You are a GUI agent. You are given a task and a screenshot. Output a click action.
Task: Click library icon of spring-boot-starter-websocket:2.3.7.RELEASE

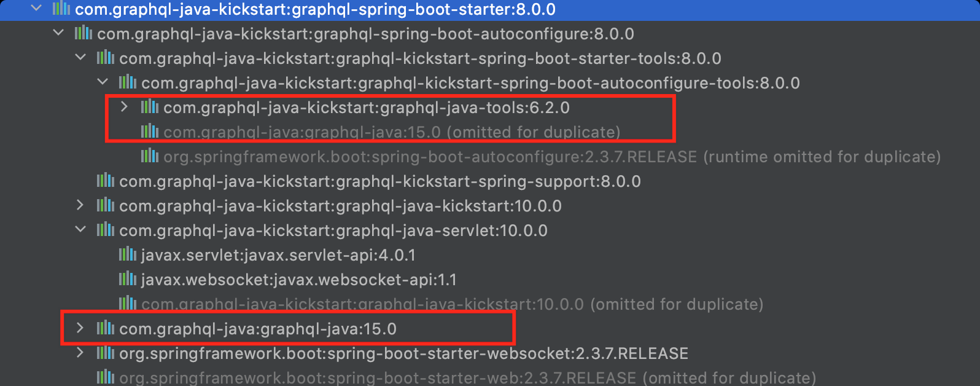tap(106, 353)
